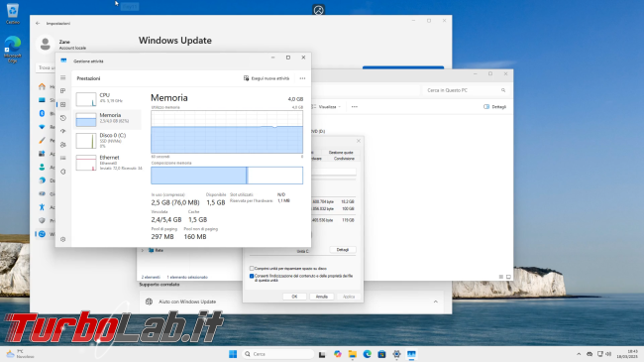The image size is (644, 362).
Task: Open Task View on taskbar
Action: point(322,354)
